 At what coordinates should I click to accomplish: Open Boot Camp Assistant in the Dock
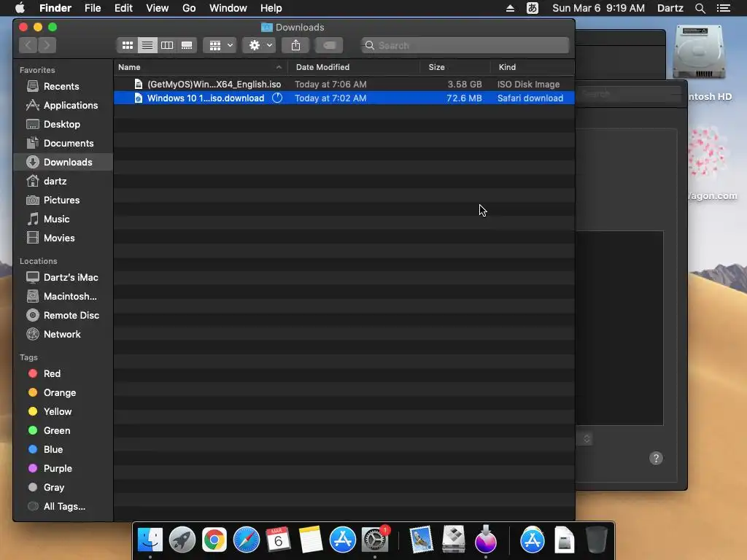[x=453, y=540]
